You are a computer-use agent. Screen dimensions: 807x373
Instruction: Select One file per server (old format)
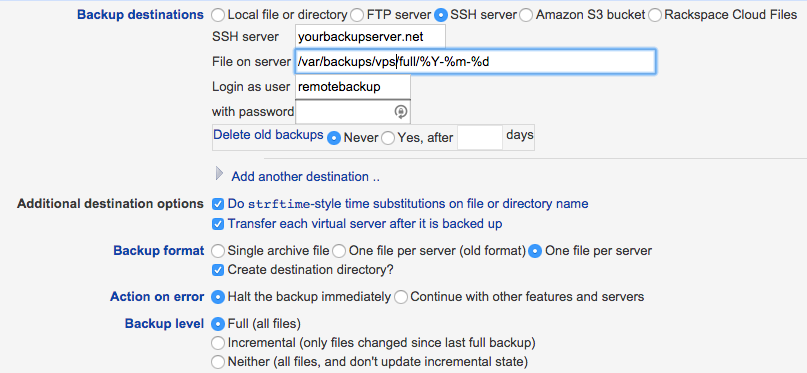coord(339,251)
